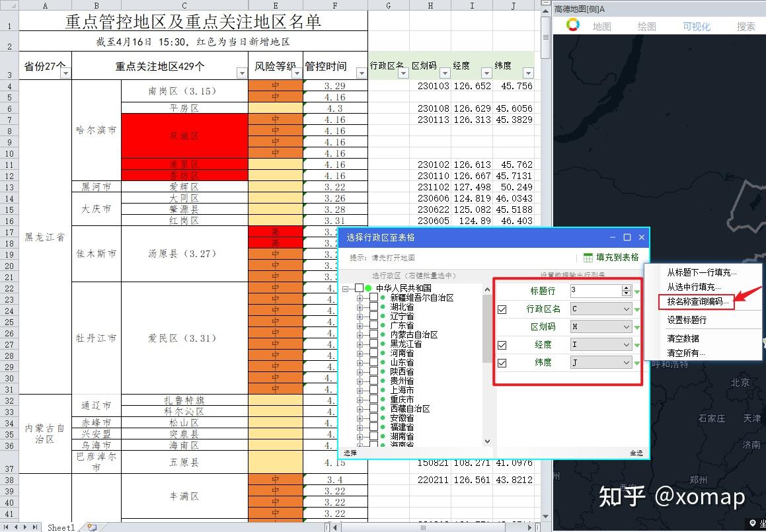Viewport: 766px width, 532px height.
Task: Open the 纬度 column dropdown showing J
Action: click(601, 362)
